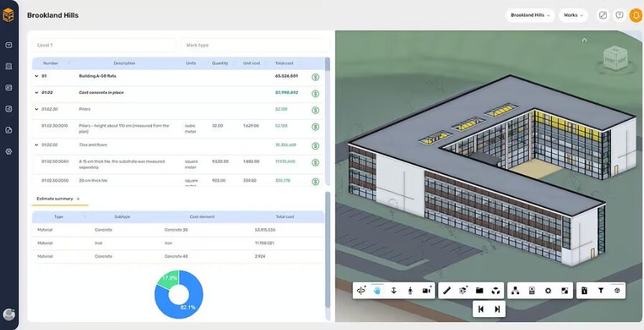
Task: Select the first-person walk tool
Action: [410, 291]
